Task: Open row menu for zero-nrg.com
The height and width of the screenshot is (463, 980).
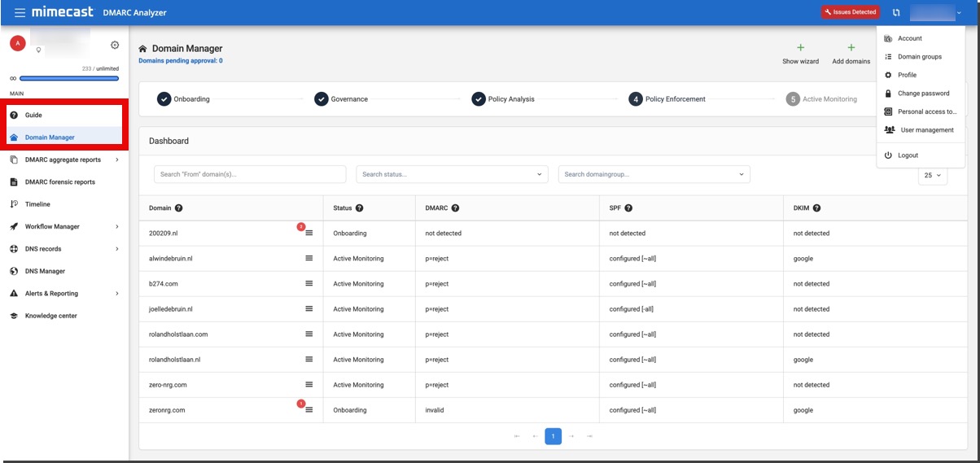Action: pyautogui.click(x=308, y=385)
